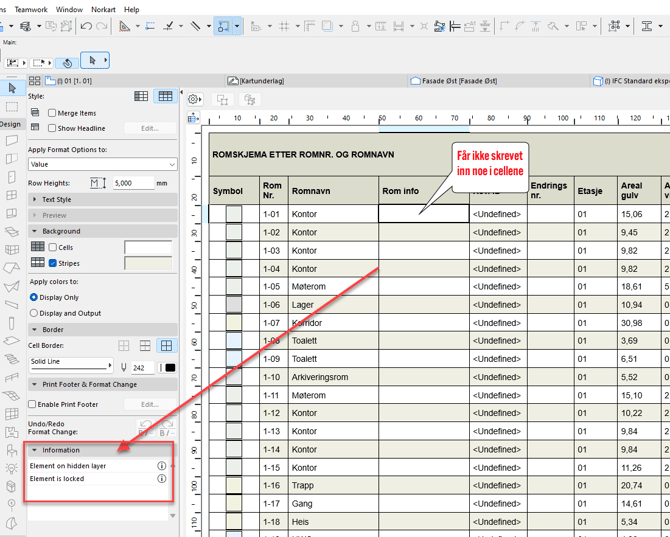The image size is (670, 537).
Task: Switch to the Fasade Øst tab
Action: point(454,81)
